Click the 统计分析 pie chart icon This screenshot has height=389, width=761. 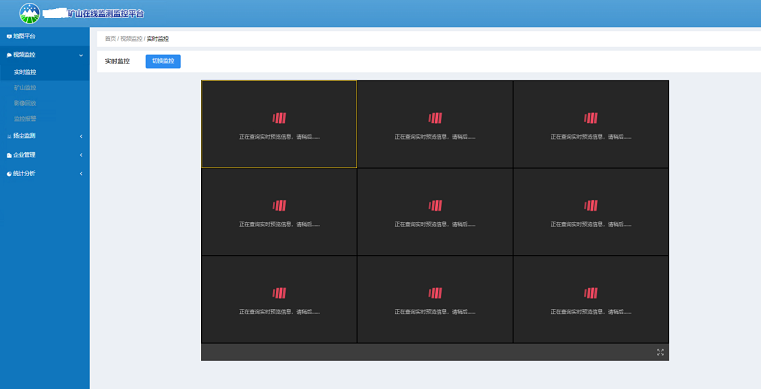[x=9, y=174]
